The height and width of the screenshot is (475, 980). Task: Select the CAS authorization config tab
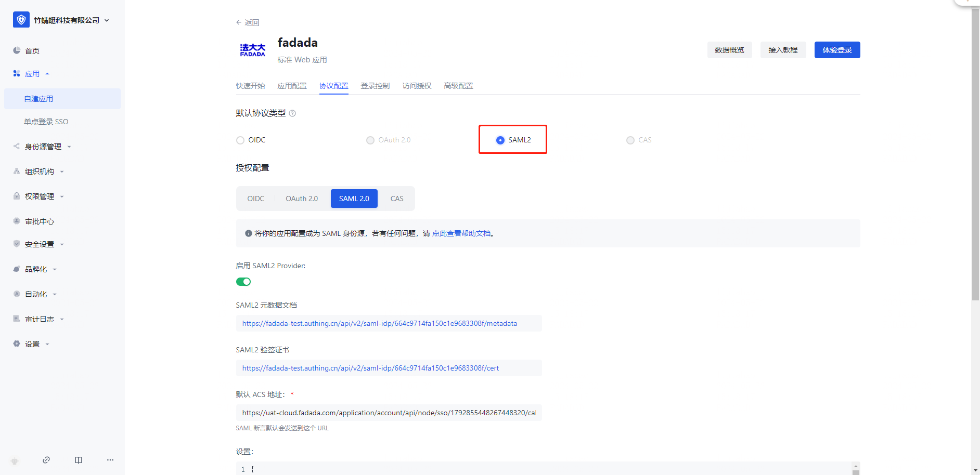click(x=397, y=199)
